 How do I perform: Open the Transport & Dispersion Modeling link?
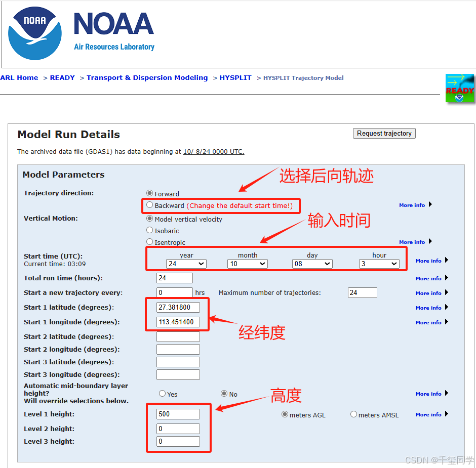click(x=147, y=77)
